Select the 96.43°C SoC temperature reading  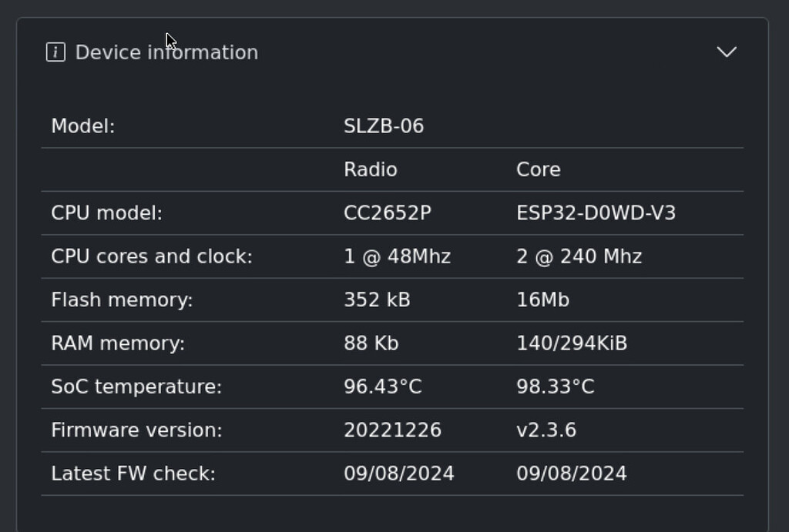pos(382,387)
